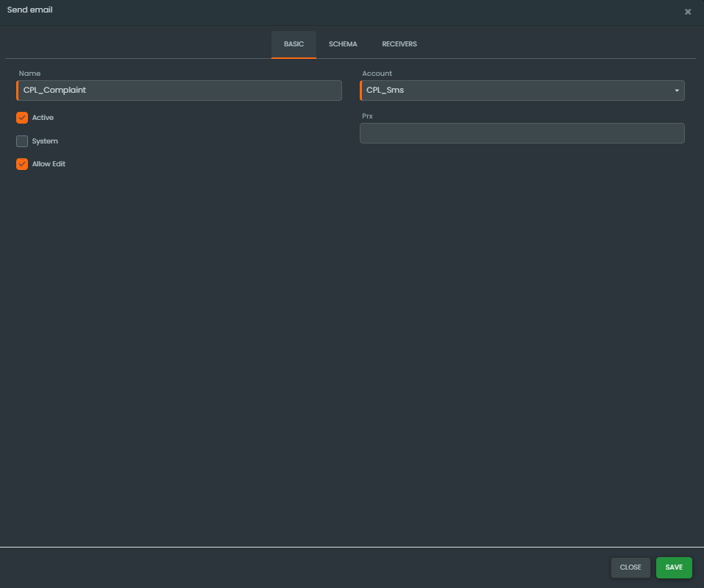The image size is (704, 588).
Task: Click the Allow Edit label text
Action: point(49,164)
